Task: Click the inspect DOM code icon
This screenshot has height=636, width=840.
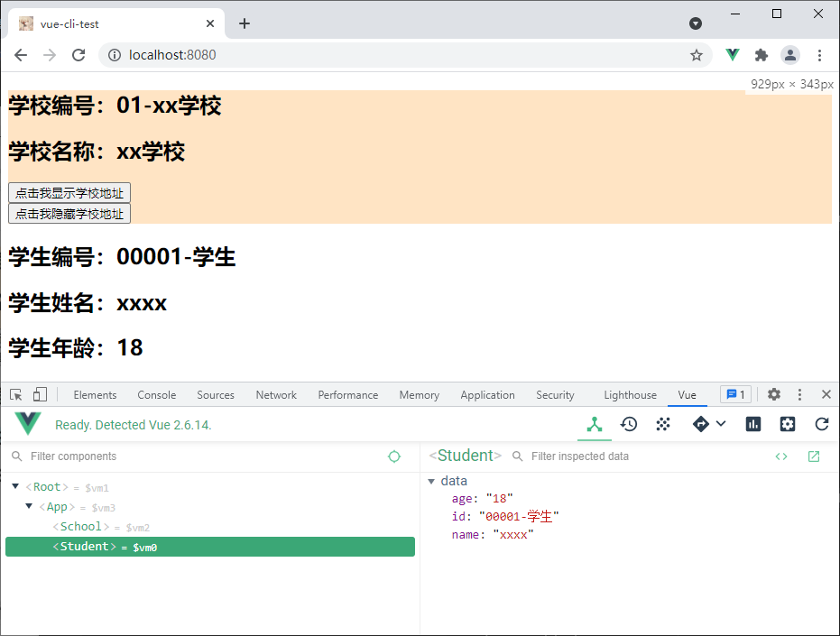Action: [781, 456]
